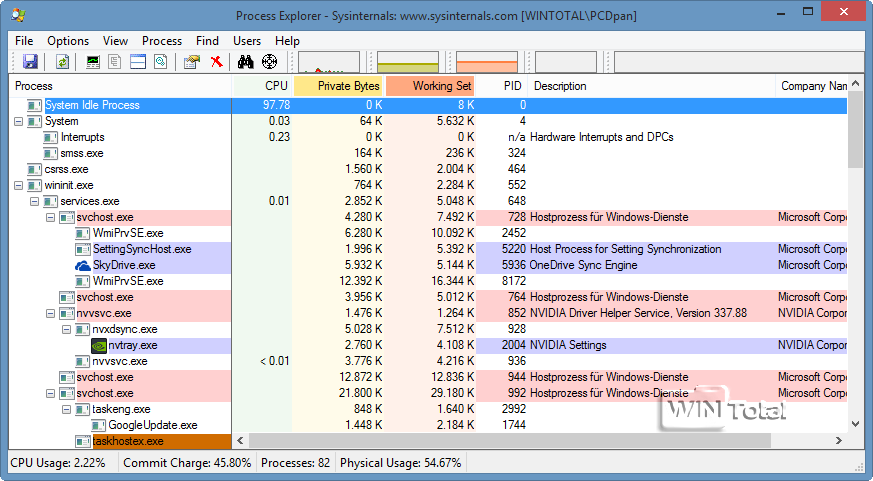
Task: Click the vertical scrollbar down arrow
Action: coord(855,424)
